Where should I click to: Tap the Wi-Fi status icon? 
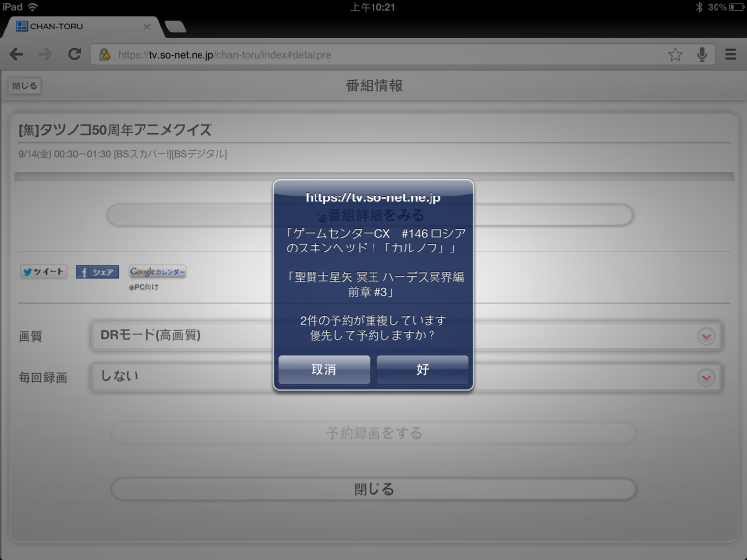32,7
